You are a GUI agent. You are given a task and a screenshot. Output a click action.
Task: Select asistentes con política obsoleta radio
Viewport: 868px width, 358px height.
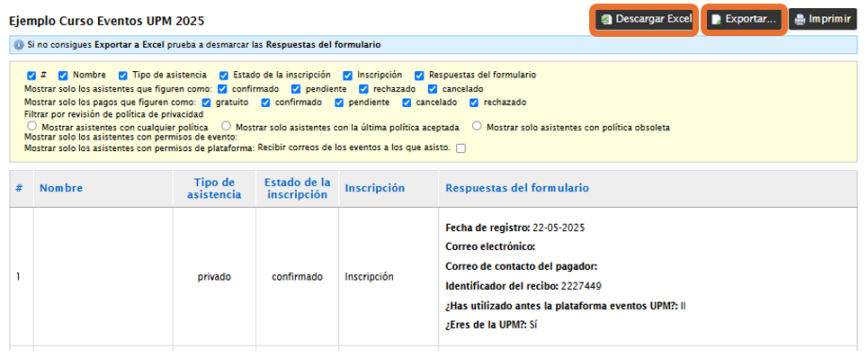pyautogui.click(x=477, y=126)
